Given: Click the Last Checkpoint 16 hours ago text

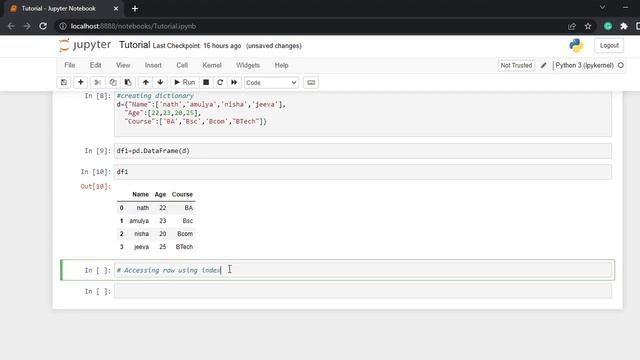Looking at the screenshot, I should [197, 46].
